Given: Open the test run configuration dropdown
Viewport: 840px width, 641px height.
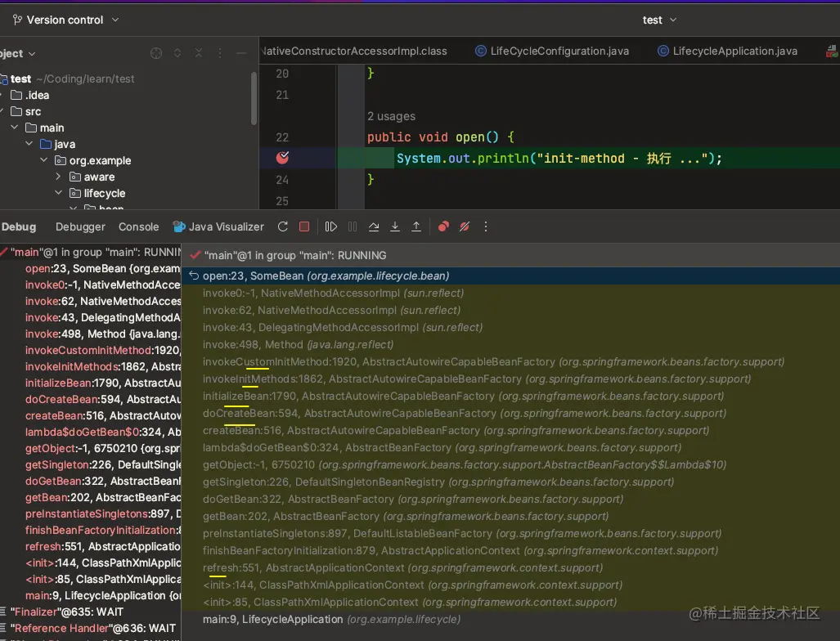Looking at the screenshot, I should [659, 20].
